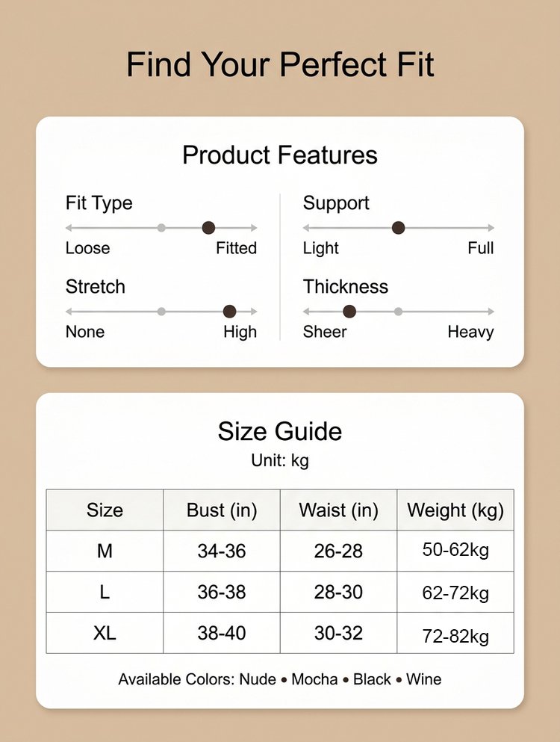Select the XL size row cell
This screenshot has height=742, width=560.
coord(105,634)
